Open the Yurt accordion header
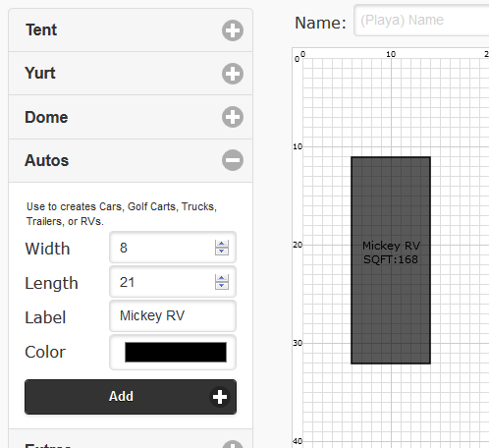489x448 pixels. 131,74
